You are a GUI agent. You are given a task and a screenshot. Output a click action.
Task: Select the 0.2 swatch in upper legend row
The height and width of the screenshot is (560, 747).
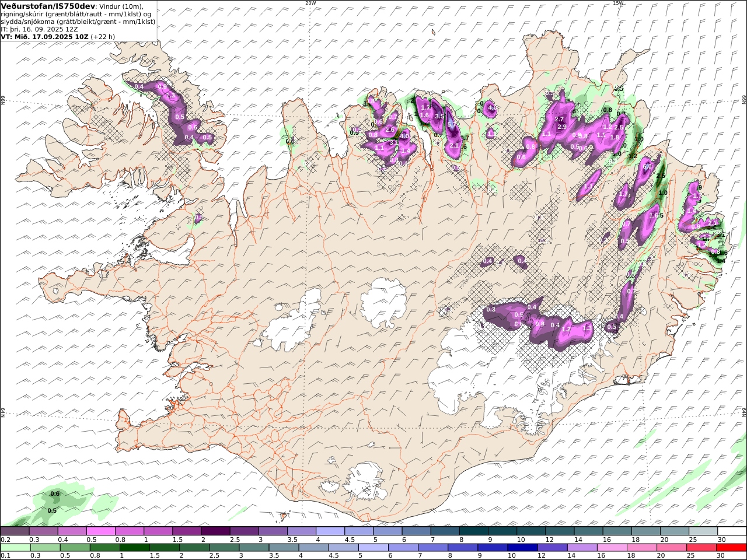pyautogui.click(x=15, y=531)
